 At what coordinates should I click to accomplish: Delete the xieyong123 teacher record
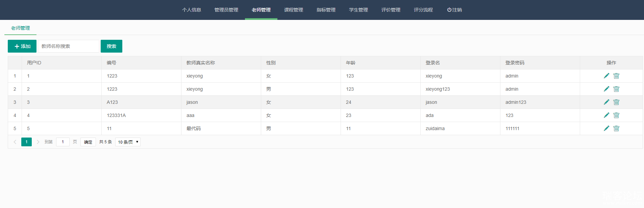[616, 89]
